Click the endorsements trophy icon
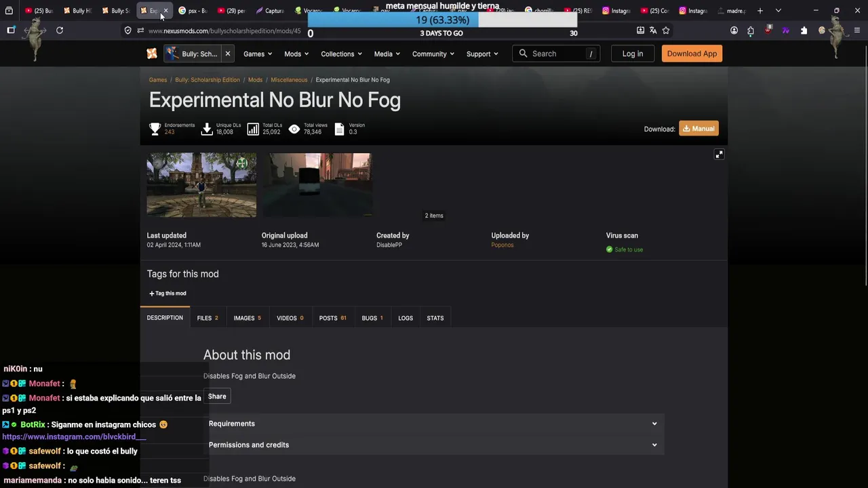The width and height of the screenshot is (868, 488). click(155, 129)
